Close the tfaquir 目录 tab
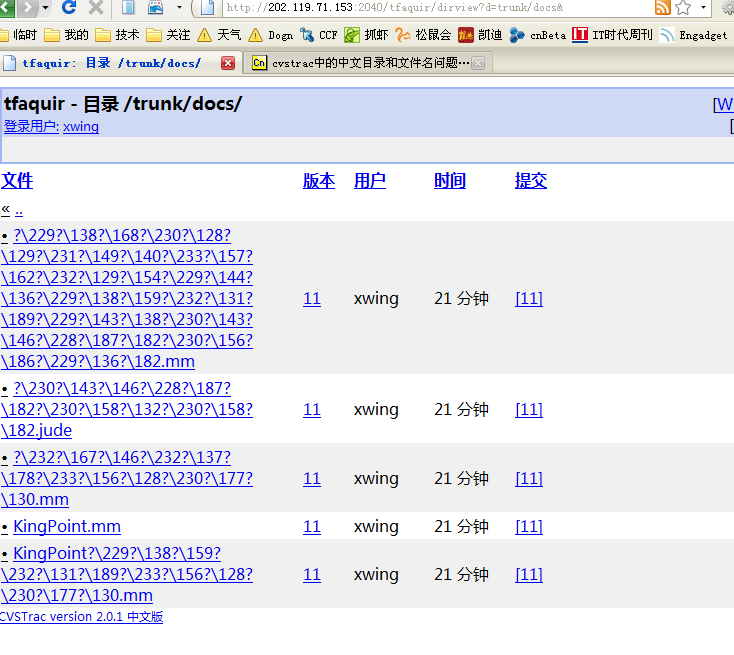The width and height of the screenshot is (734, 655). pyautogui.click(x=228, y=63)
